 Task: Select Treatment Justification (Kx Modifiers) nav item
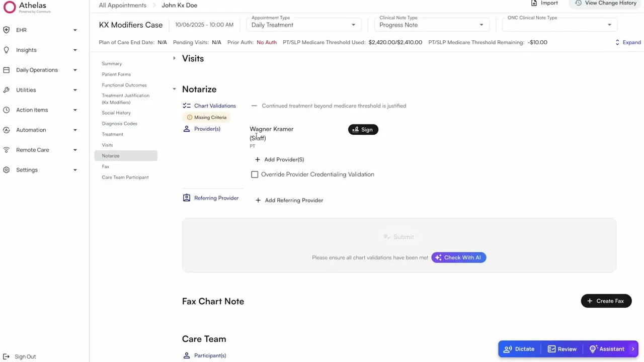point(125,99)
